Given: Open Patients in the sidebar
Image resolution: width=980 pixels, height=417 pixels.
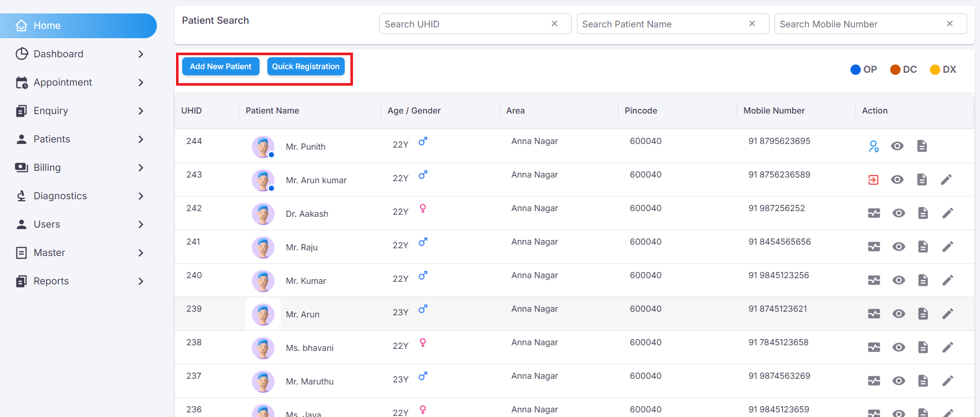Looking at the screenshot, I should point(52,139).
